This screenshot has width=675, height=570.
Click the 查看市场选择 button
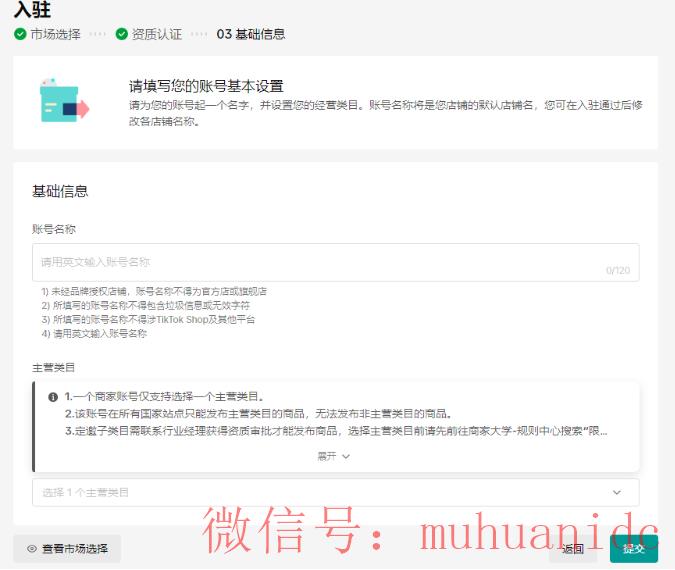point(67,548)
